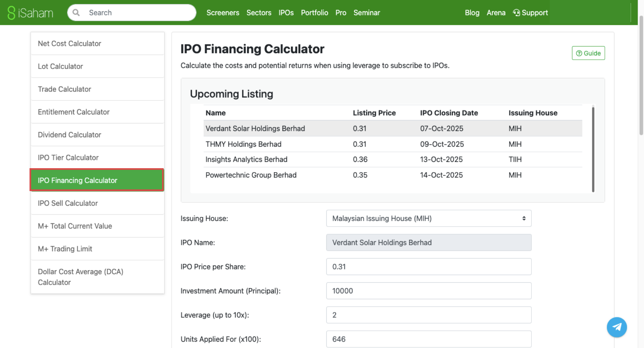The width and height of the screenshot is (644, 348).
Task: Click the iSaham logo icon
Action: click(11, 13)
